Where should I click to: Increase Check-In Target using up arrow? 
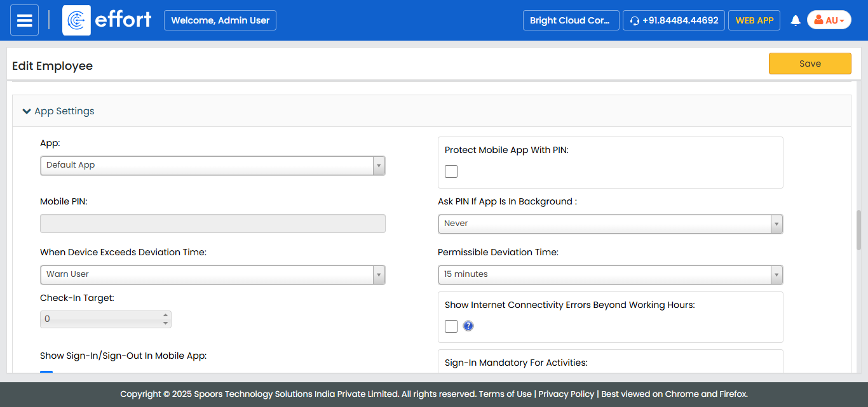166,315
